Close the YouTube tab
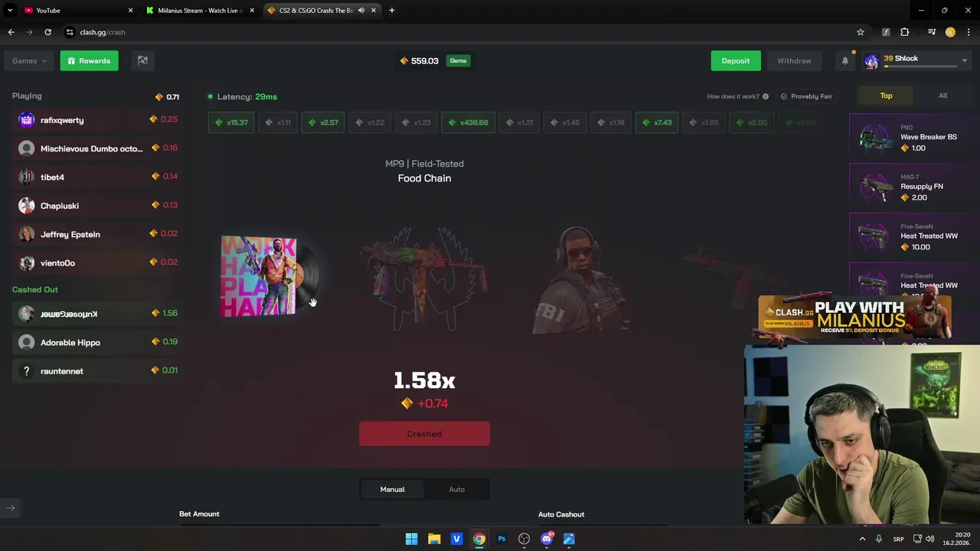 [x=130, y=10]
